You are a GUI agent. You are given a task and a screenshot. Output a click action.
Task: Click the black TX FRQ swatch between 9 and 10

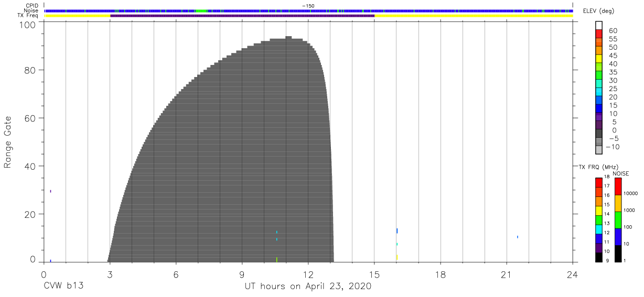[x=599, y=257]
